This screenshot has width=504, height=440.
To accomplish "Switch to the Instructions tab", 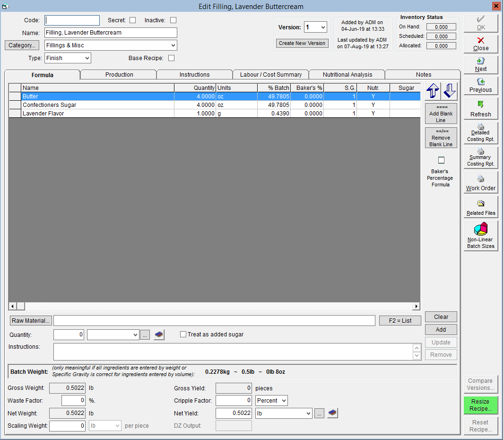I will coord(194,75).
